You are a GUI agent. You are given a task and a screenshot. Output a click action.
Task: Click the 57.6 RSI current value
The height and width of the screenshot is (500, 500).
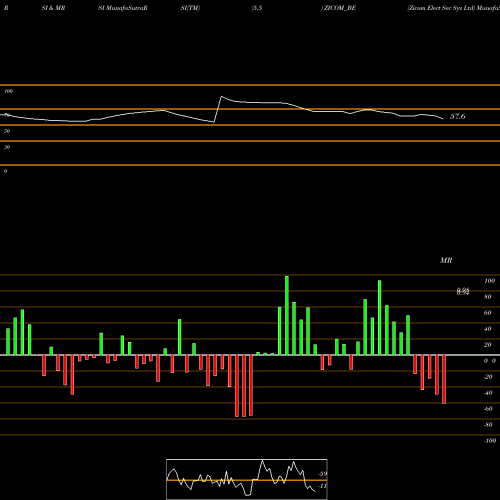coord(458,116)
